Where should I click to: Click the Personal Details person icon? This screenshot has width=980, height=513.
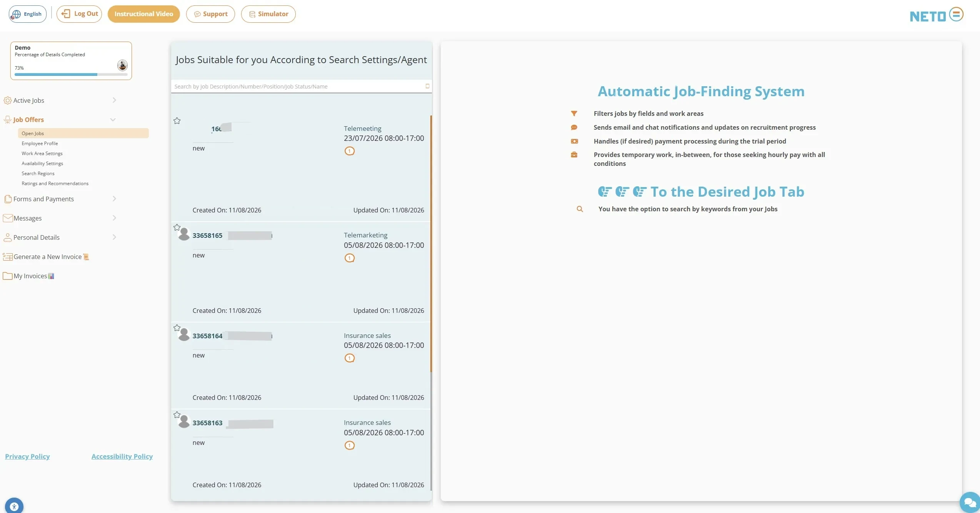(x=7, y=237)
